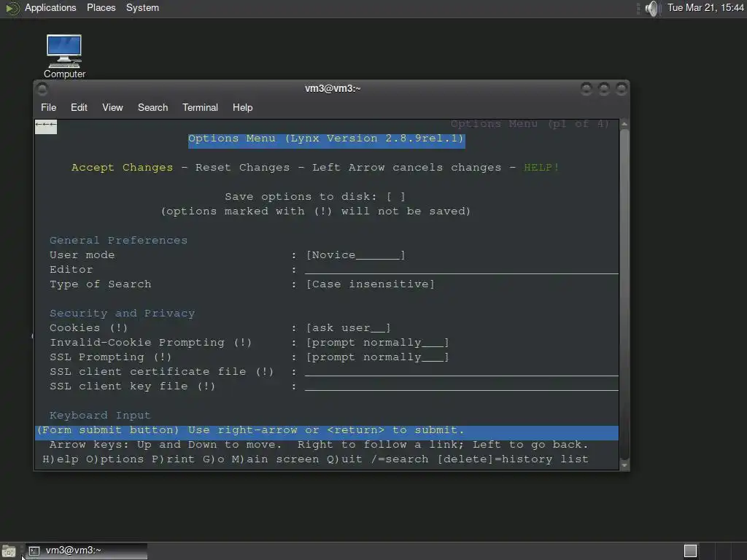The width and height of the screenshot is (747, 560).
Task: Click the SSL Prompting (!) label
Action: [111, 357]
